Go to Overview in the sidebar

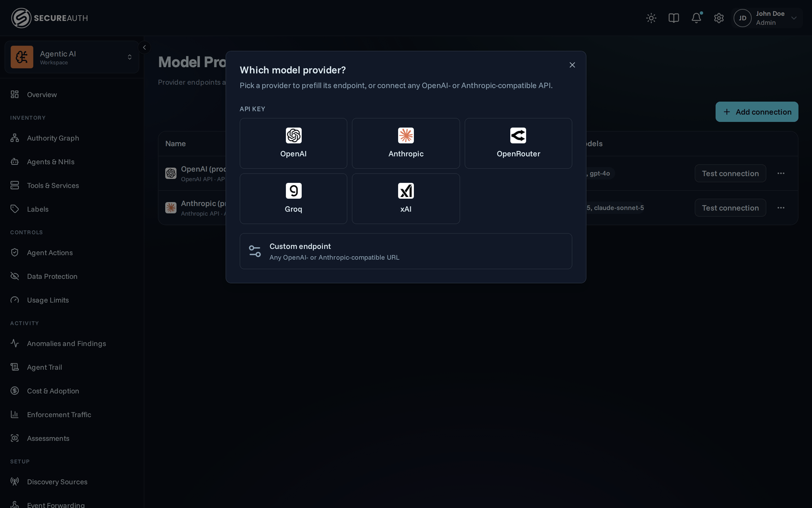pyautogui.click(x=72, y=94)
